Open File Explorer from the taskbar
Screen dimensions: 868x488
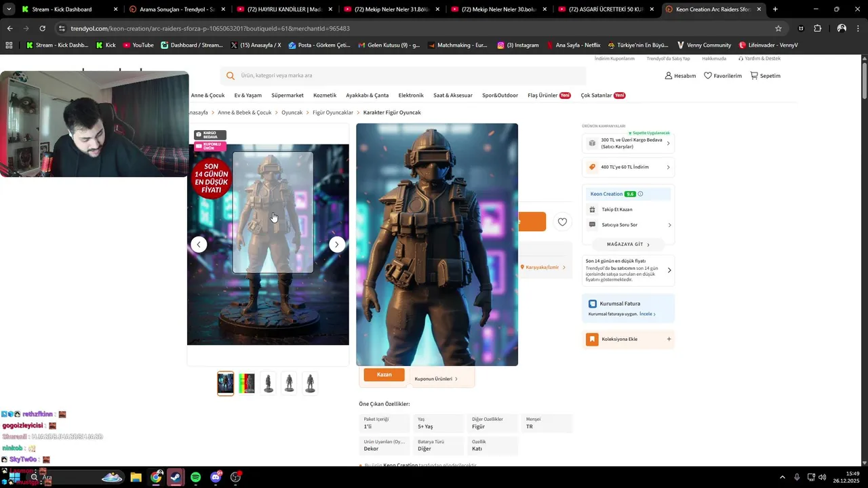pos(136,477)
